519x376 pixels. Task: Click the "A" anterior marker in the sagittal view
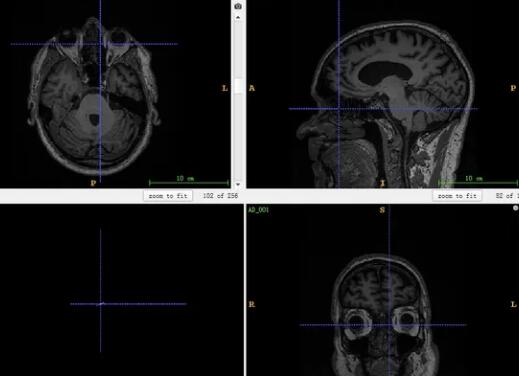point(252,88)
